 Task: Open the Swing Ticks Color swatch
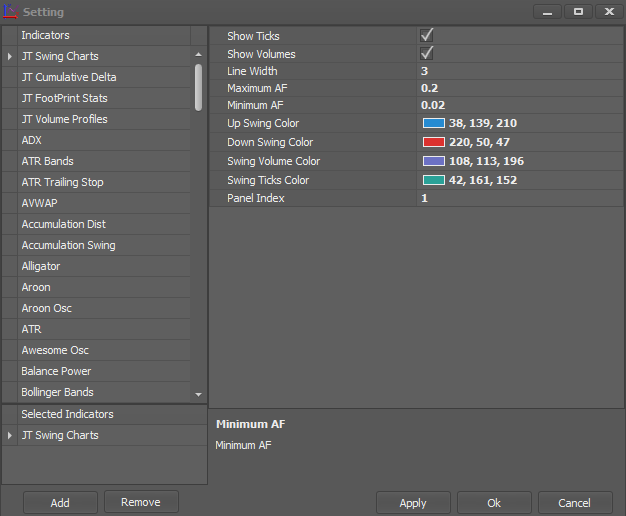pos(434,180)
